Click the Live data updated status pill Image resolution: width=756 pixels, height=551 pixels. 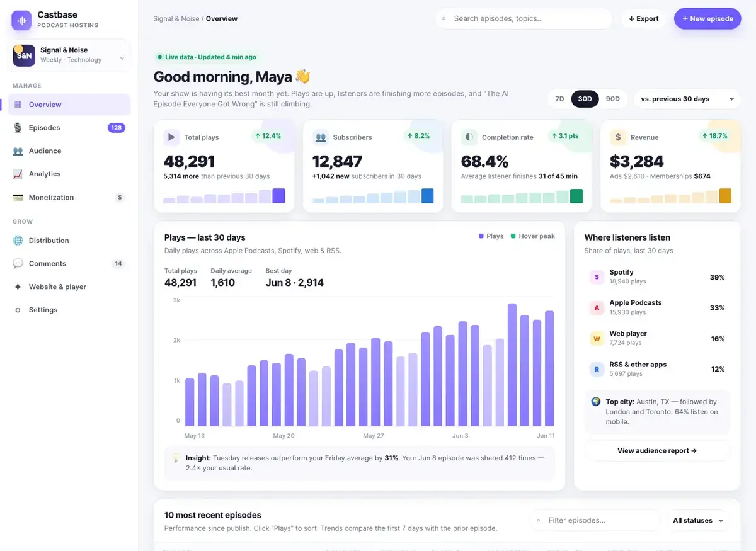(207, 57)
